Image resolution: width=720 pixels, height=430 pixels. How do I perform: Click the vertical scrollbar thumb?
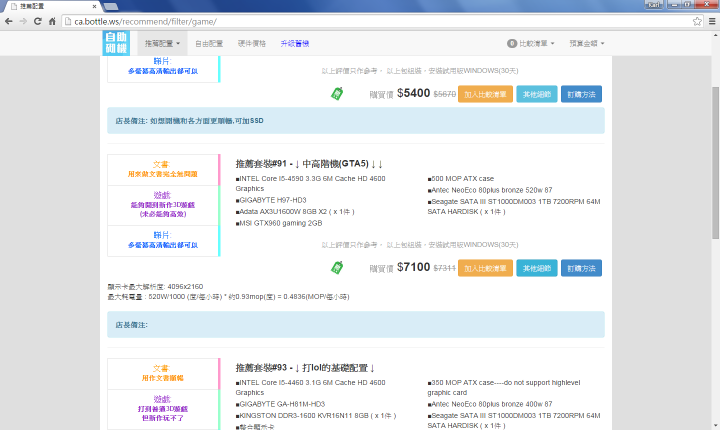715,163
